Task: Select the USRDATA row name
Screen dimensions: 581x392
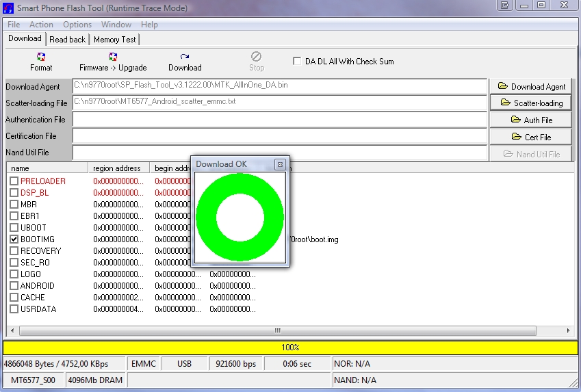Action: point(38,309)
